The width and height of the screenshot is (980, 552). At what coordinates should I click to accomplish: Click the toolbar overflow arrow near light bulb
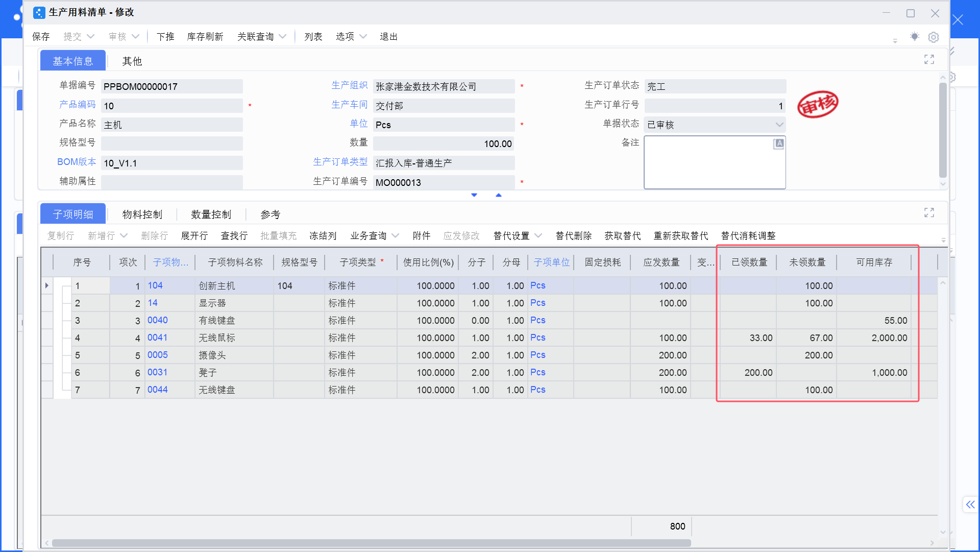pos(895,41)
